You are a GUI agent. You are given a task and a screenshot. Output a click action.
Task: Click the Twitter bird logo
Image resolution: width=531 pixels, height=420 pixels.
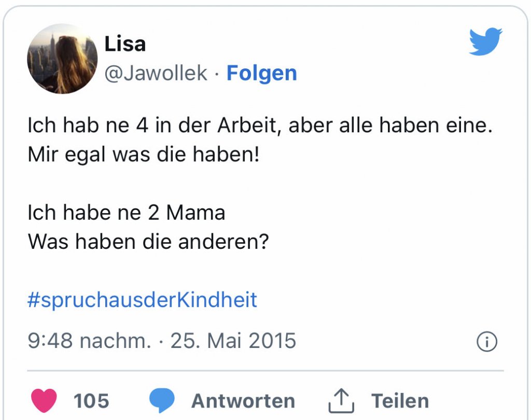pyautogui.click(x=485, y=41)
